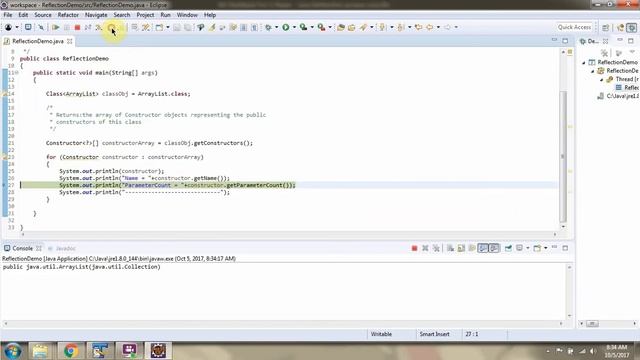Image resolution: width=640 pixels, height=360 pixels.
Task: Click the green Run button
Action: click(286, 27)
